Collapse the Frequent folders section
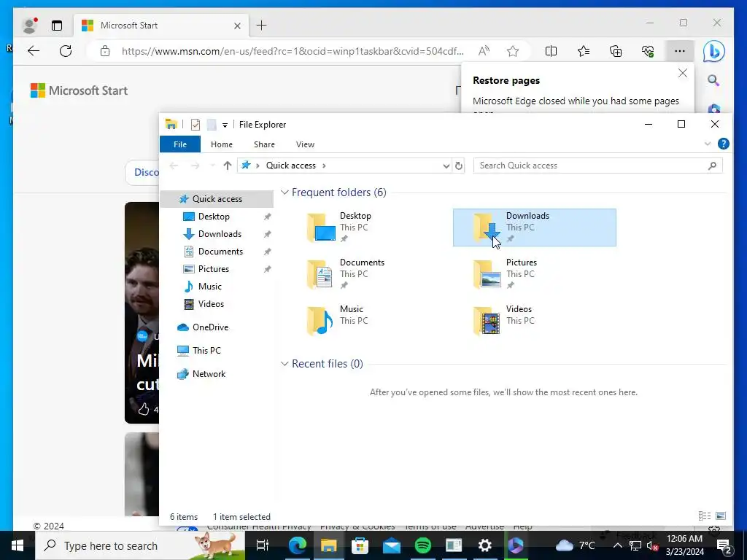 point(285,192)
